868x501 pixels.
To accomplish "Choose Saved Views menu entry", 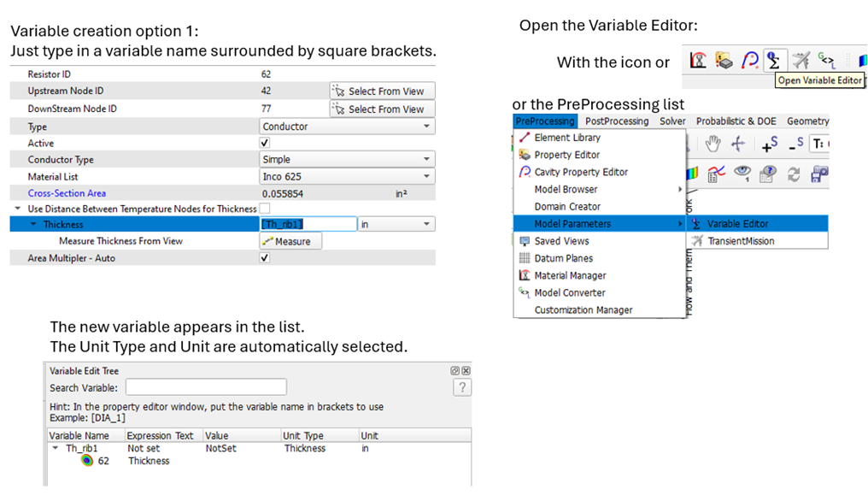I will pos(600,240).
